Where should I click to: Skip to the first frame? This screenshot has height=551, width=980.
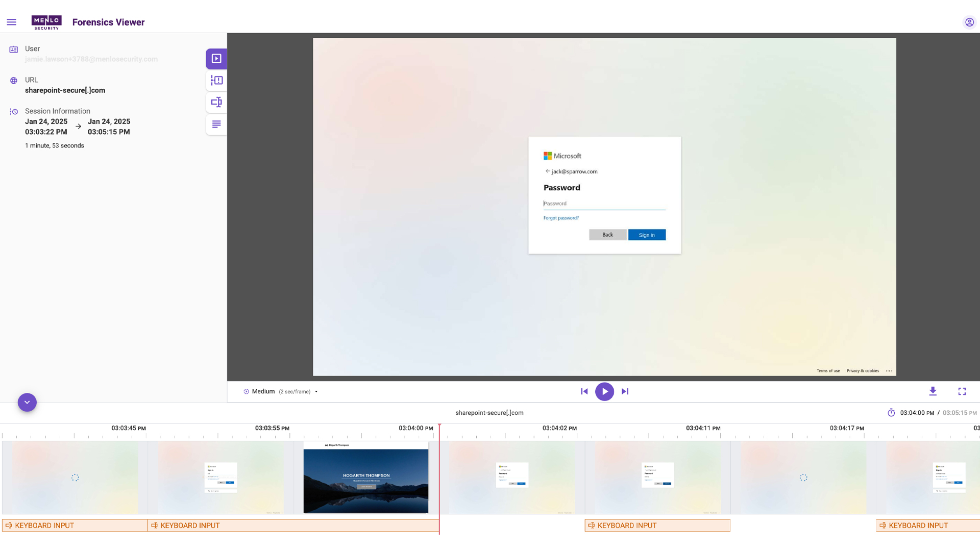tap(584, 391)
